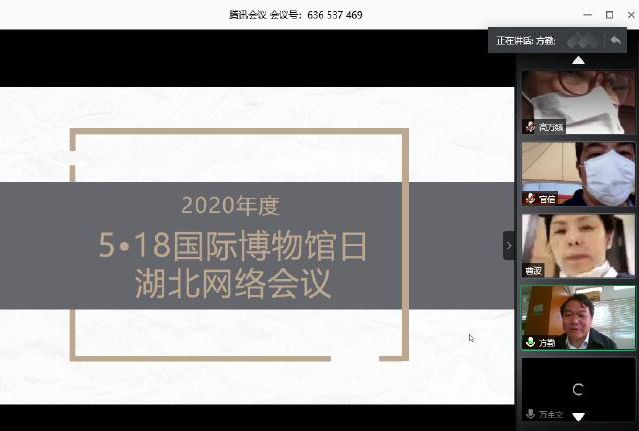Maximize the Tencent Meeting window
This screenshot has height=431, width=639.
coord(609,15)
